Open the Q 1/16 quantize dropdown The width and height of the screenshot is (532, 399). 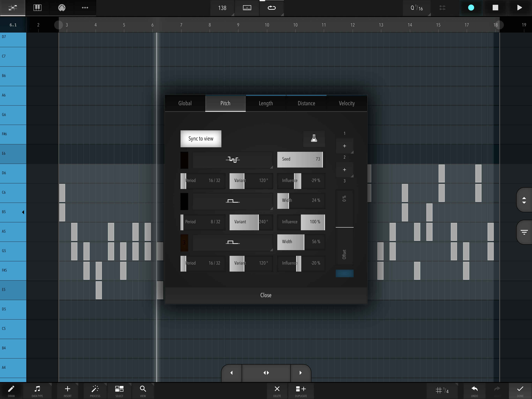(417, 8)
